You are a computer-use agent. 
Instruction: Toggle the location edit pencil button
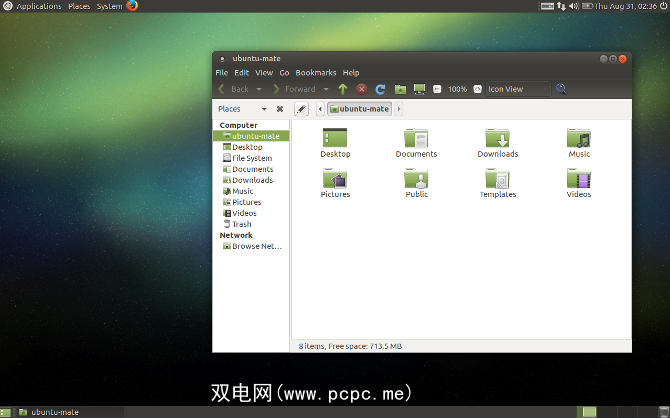[301, 109]
